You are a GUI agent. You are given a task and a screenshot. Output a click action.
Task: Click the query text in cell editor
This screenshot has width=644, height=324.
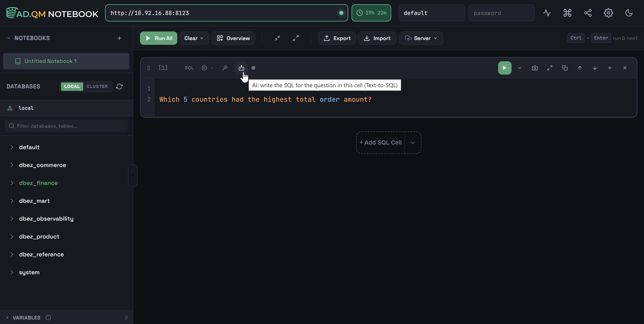tap(265, 99)
